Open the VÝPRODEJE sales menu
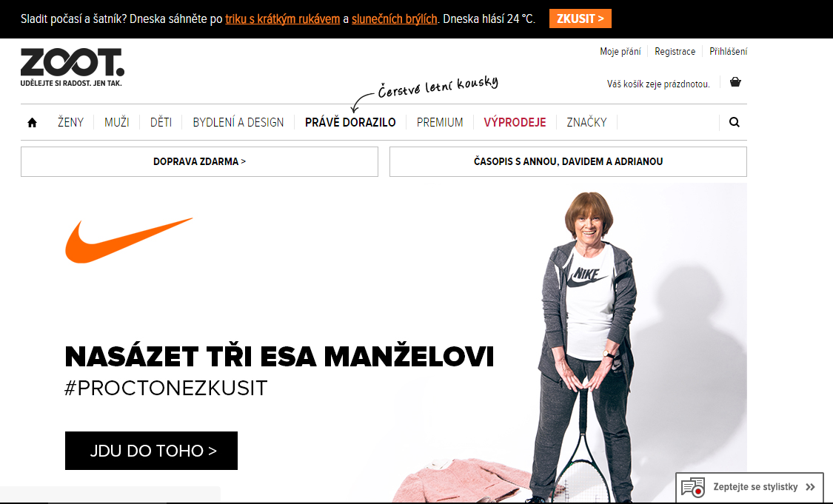Screen dimensions: 833x504 tap(515, 123)
